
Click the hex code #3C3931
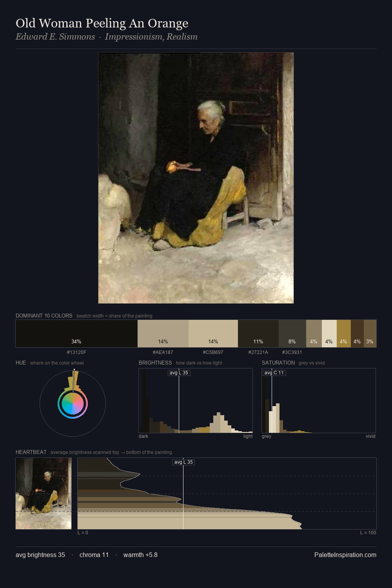(292, 352)
